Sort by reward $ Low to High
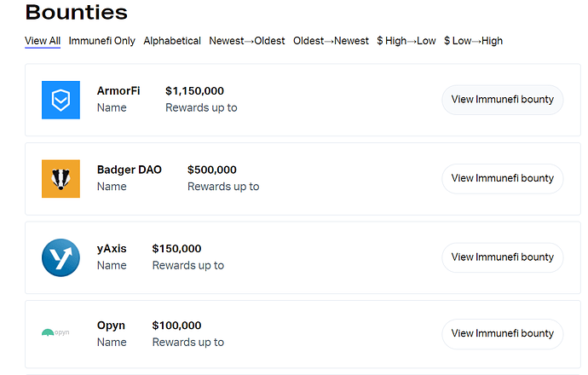588x375 pixels. 473,41
